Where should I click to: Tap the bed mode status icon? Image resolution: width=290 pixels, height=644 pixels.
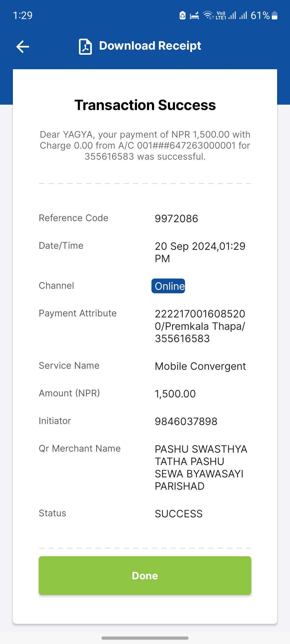click(x=194, y=16)
